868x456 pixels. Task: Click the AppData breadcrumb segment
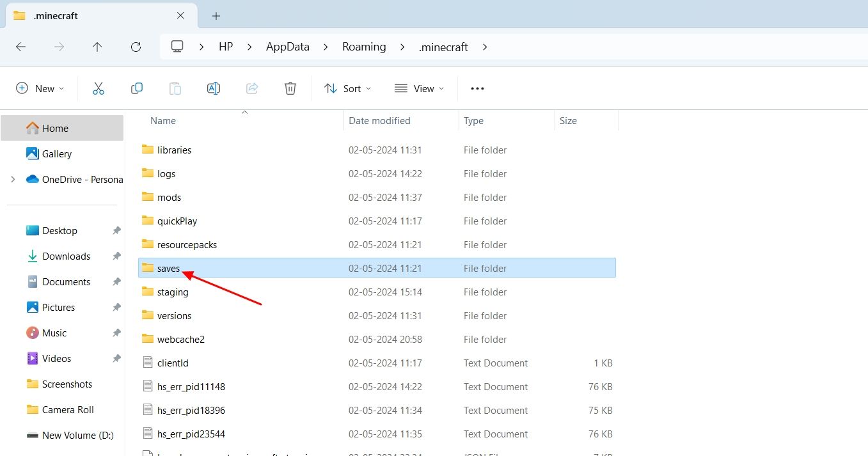(x=287, y=47)
